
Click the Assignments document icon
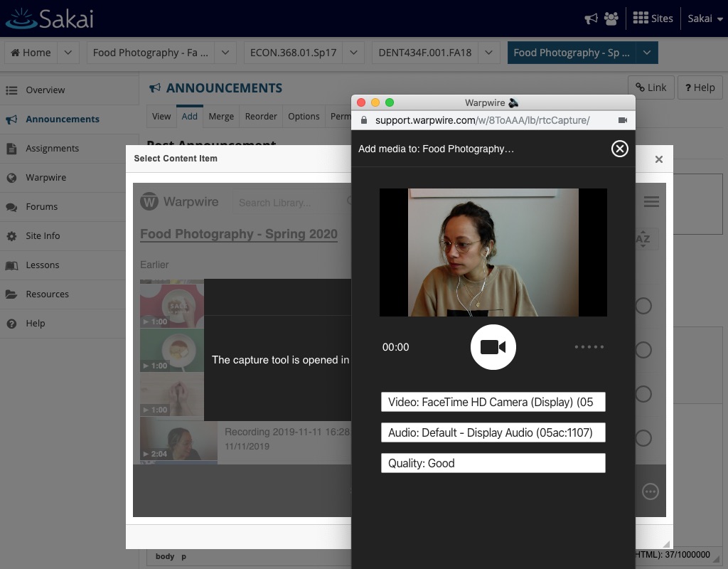(x=11, y=149)
